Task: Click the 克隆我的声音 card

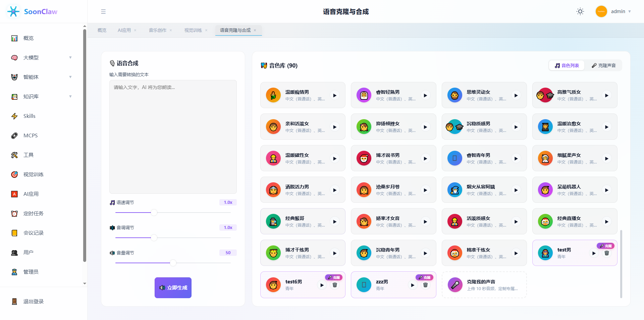Action: pyautogui.click(x=484, y=285)
